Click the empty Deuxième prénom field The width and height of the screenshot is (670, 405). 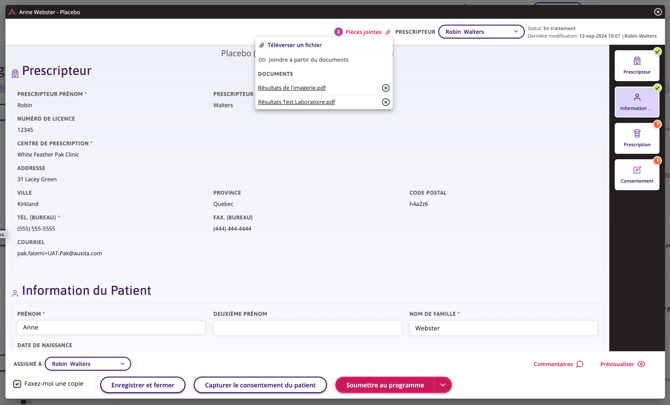point(307,328)
